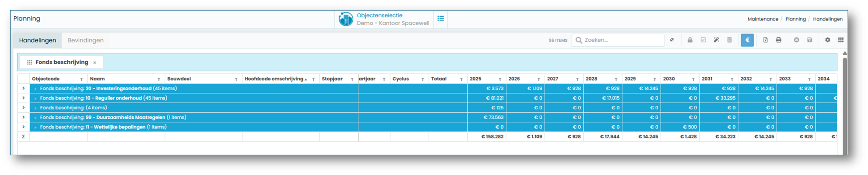Open filter for 2025 column
868x175 pixels.
(x=500, y=79)
